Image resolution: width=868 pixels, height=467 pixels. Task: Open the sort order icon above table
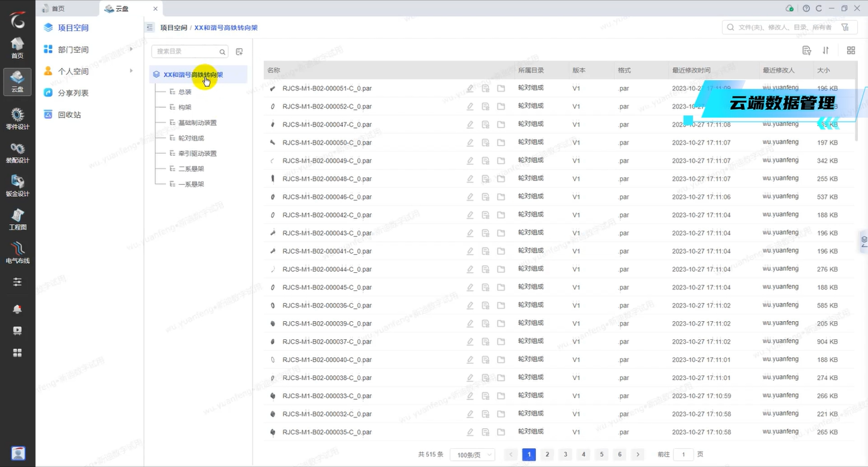(x=826, y=51)
